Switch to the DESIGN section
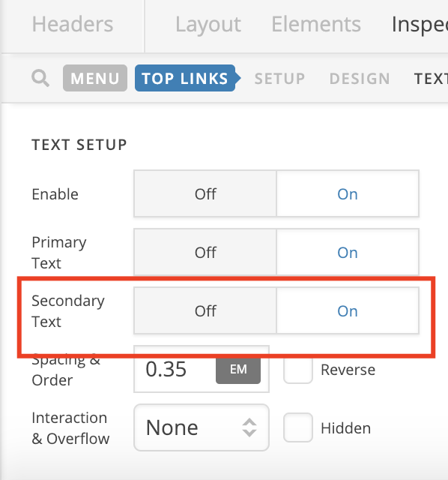Screen dimensions: 448x480 click(360, 79)
